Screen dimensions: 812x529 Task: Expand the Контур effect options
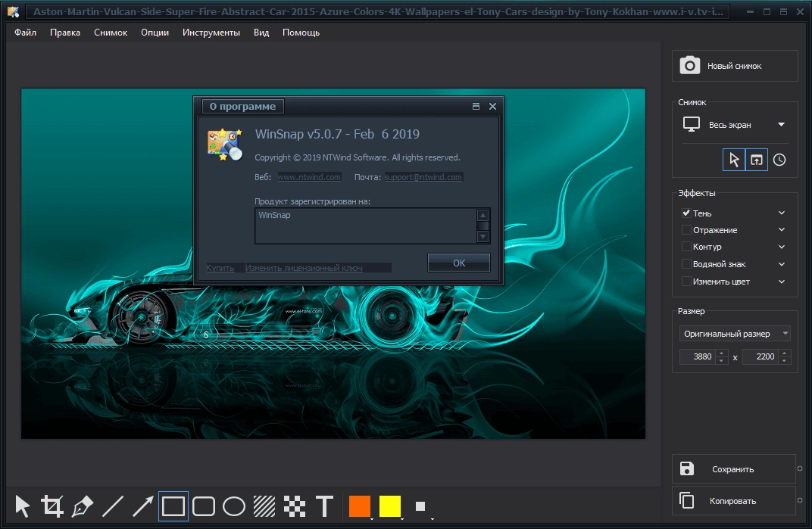[x=782, y=247]
